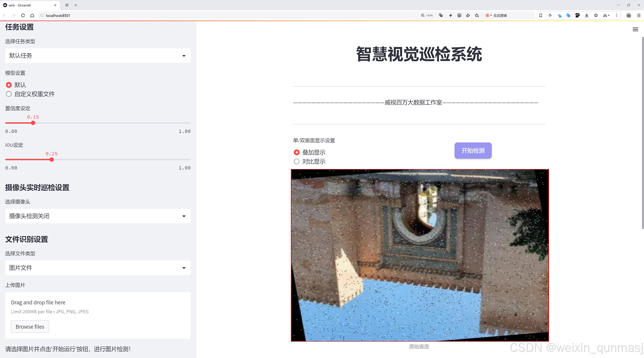Click the screenshot scissors icon
Image resolution: width=644 pixels, height=358 pixels.
point(605,15)
